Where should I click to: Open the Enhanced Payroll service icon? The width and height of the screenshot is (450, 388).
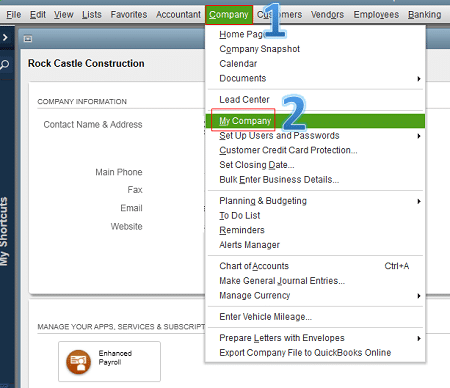pyautogui.click(x=78, y=362)
